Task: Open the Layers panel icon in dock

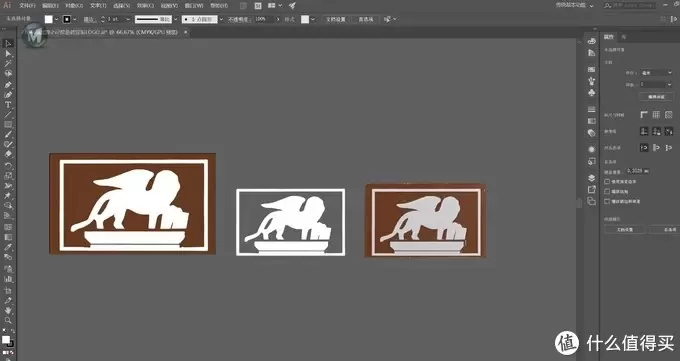Action: 592,178
